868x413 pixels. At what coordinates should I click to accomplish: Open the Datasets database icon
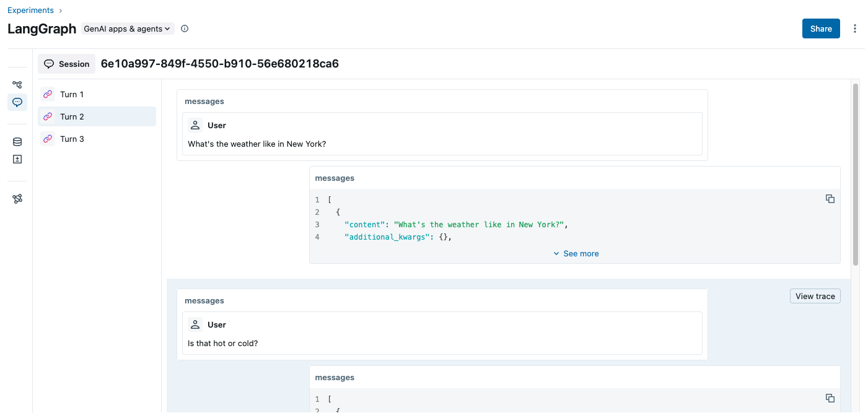point(17,141)
